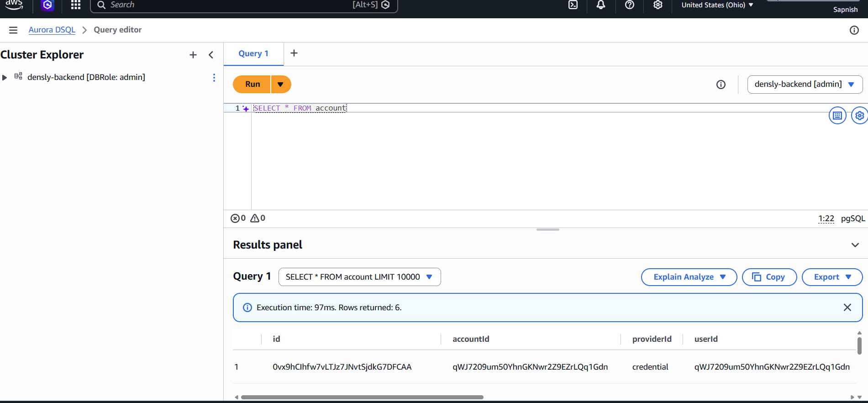Open the Amazon Q purple icon
The height and width of the screenshot is (403, 868).
(47, 5)
